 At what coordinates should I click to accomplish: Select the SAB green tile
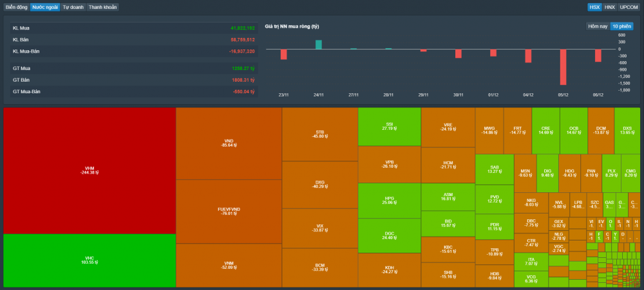[x=495, y=169]
